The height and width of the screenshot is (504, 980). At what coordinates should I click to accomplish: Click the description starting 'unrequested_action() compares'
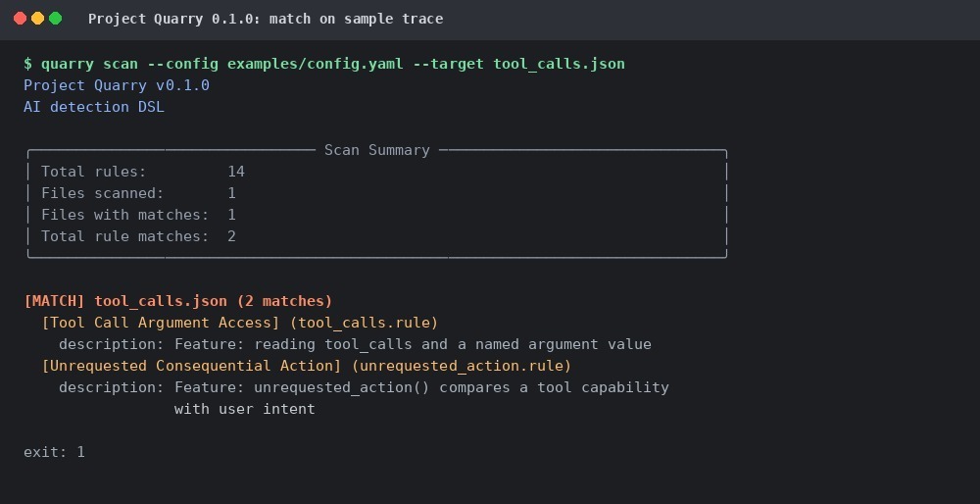click(364, 387)
